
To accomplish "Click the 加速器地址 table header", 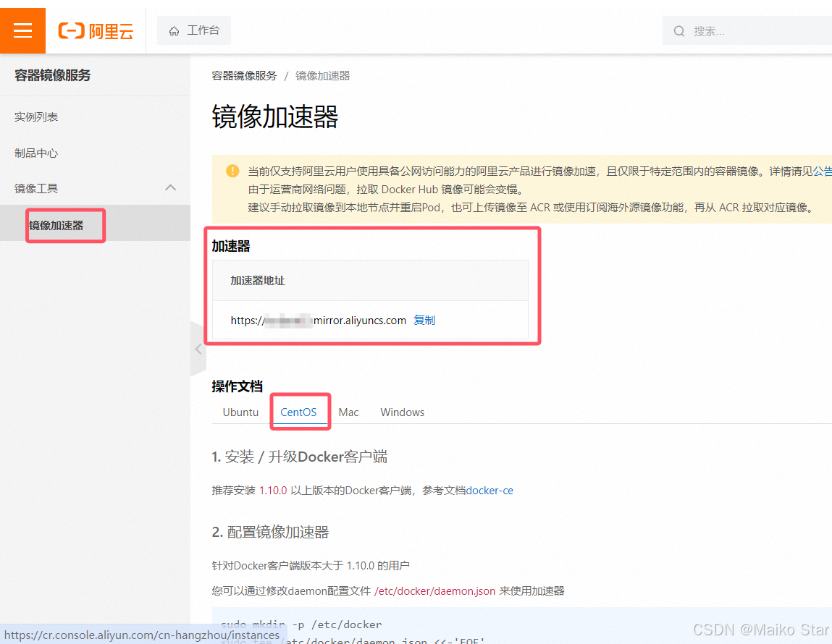I will click(x=258, y=280).
